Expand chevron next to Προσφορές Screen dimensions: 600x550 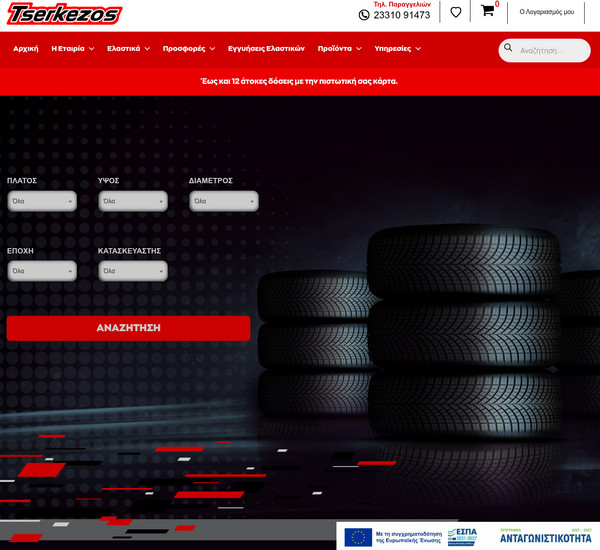pyautogui.click(x=212, y=49)
